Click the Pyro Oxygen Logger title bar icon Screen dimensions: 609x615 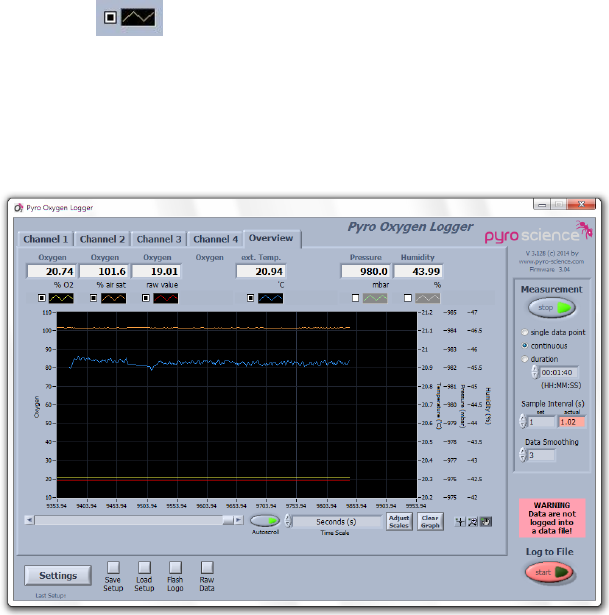(18, 207)
